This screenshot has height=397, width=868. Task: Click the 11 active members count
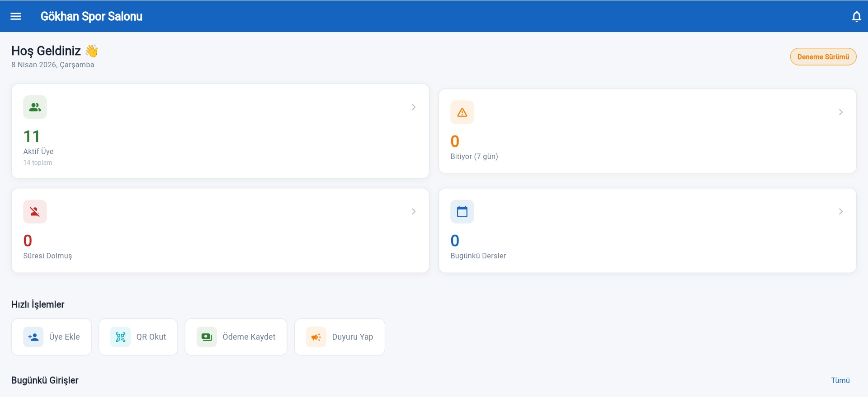(x=32, y=136)
